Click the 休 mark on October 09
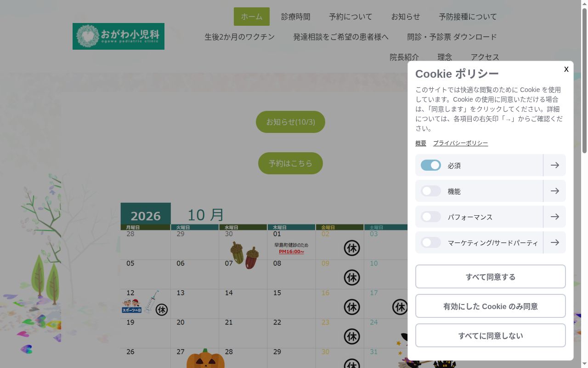Screen dimensions: 588x368 click(x=352, y=278)
